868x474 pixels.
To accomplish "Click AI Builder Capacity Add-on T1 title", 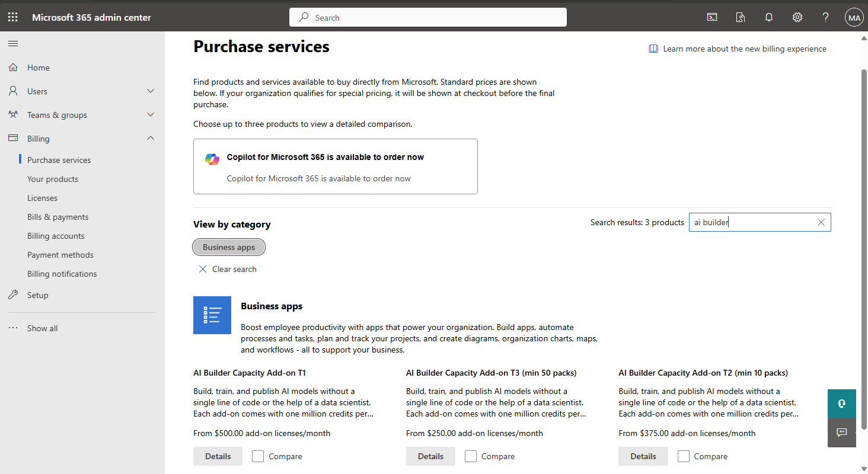I will coord(250,373).
